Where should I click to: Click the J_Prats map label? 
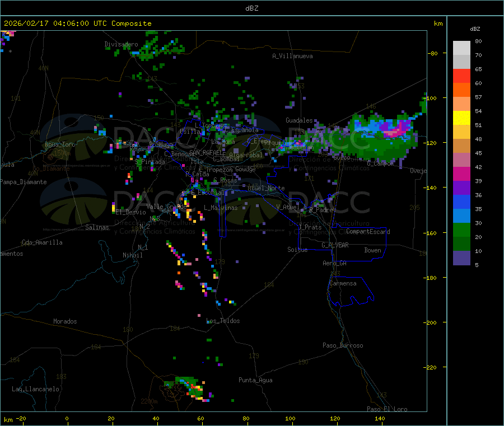(x=310, y=227)
